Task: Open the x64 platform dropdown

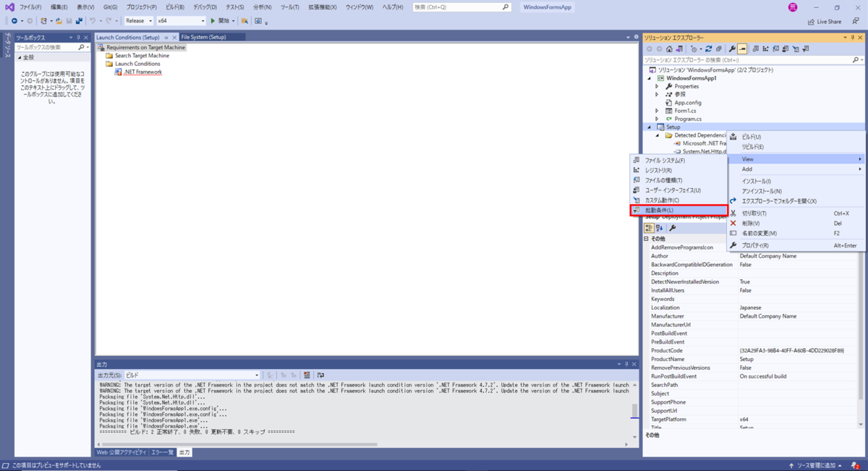Action: pos(181,21)
